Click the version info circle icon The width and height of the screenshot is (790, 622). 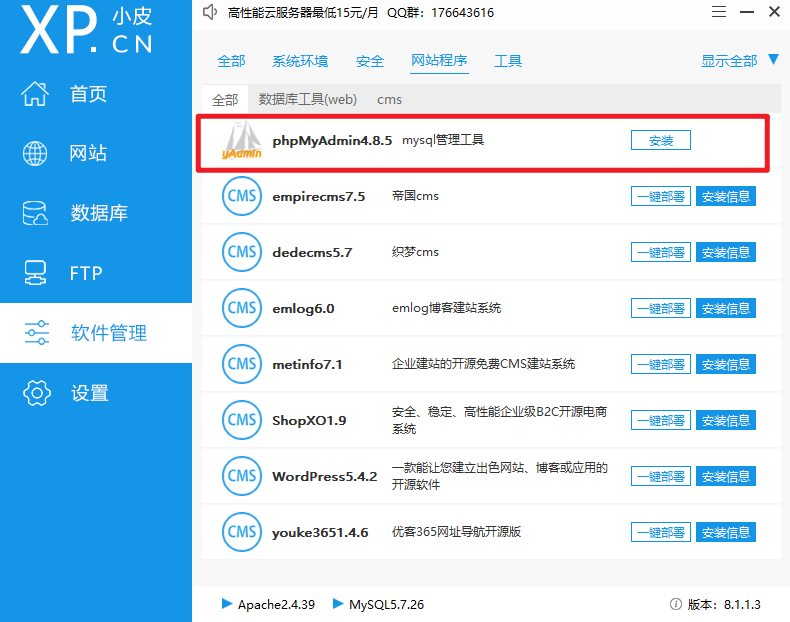676,604
